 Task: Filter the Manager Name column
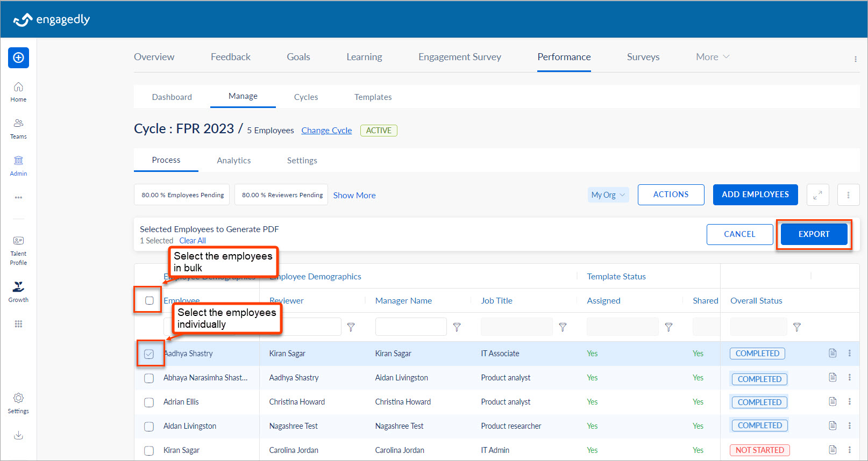point(457,327)
